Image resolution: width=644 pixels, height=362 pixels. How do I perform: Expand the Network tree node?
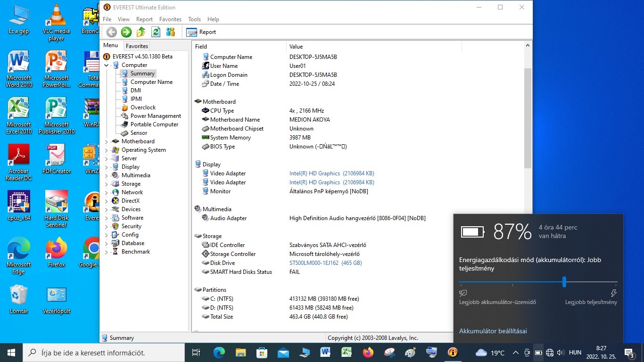(x=107, y=192)
